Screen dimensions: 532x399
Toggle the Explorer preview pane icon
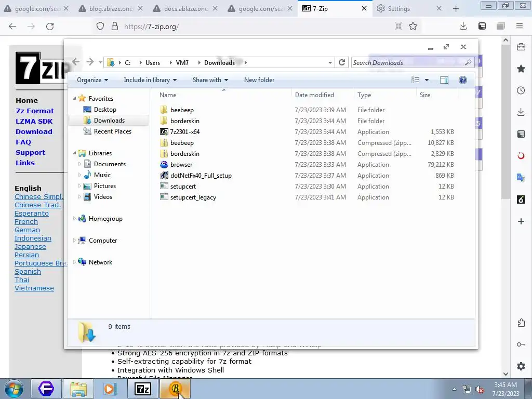point(444,80)
